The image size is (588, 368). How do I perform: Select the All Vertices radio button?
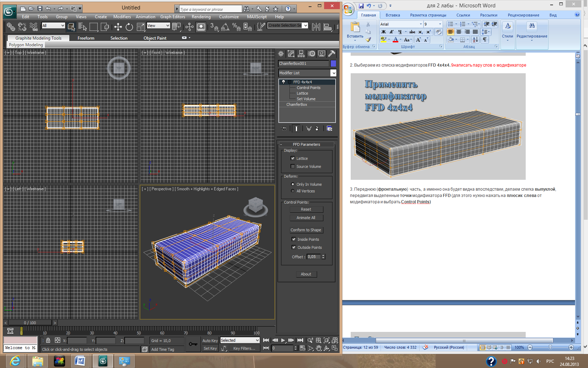tap(293, 191)
